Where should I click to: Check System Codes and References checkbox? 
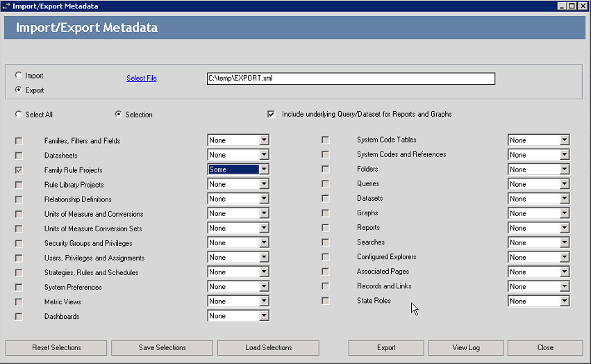tap(326, 155)
